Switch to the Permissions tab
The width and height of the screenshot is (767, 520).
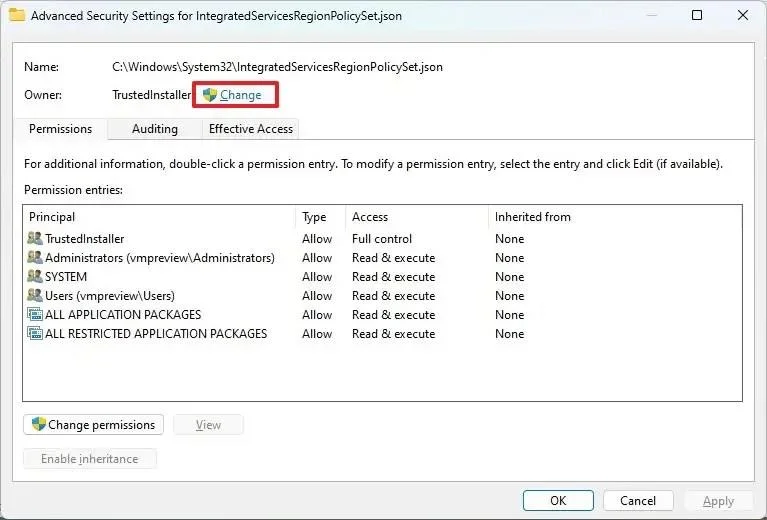[61, 129]
